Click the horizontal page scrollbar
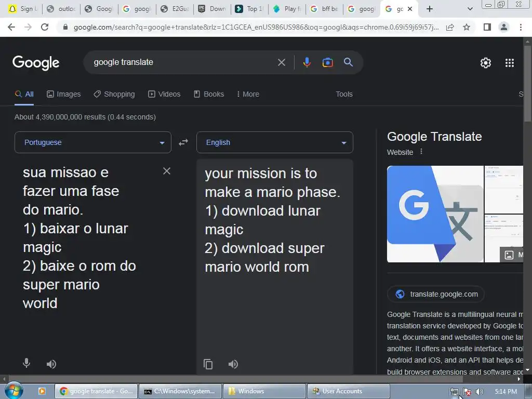The width and height of the screenshot is (532, 399). (235, 379)
